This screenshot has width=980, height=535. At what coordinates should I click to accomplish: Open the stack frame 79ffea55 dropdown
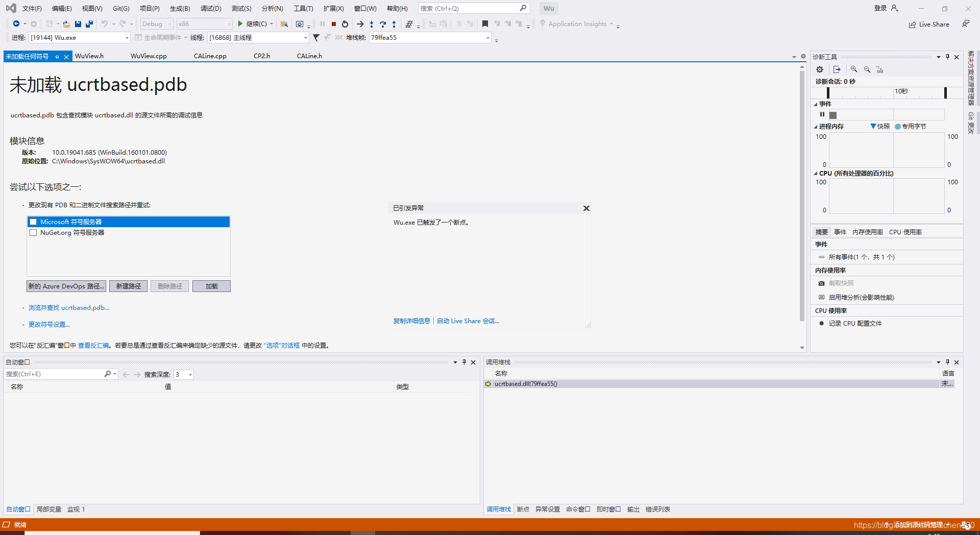[x=430, y=38]
